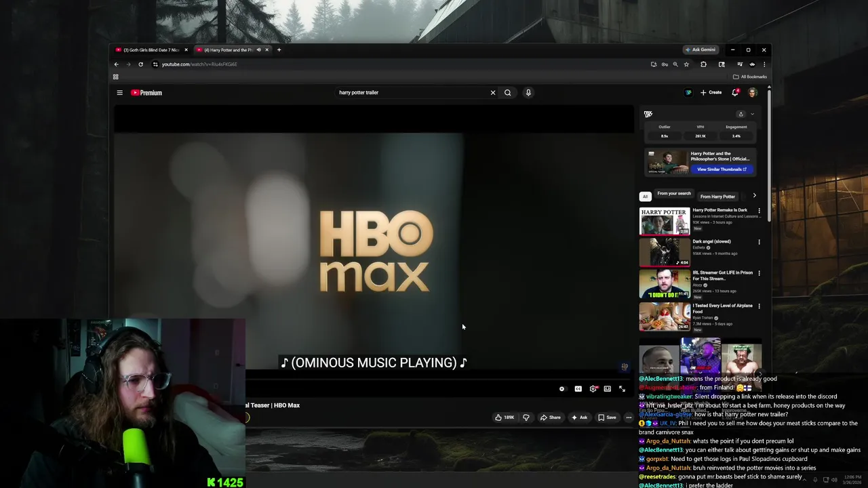
Task: Open the browser extensions puzzle icon
Action: (x=703, y=64)
